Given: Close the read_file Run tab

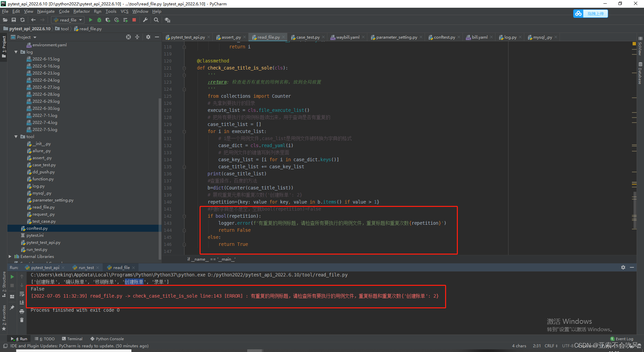Looking at the screenshot, I should [133, 268].
